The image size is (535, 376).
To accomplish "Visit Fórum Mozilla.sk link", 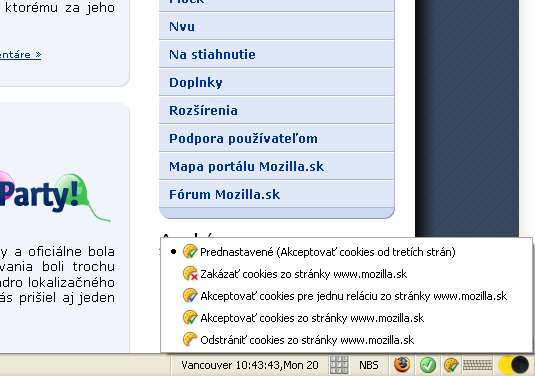I will (x=225, y=194).
